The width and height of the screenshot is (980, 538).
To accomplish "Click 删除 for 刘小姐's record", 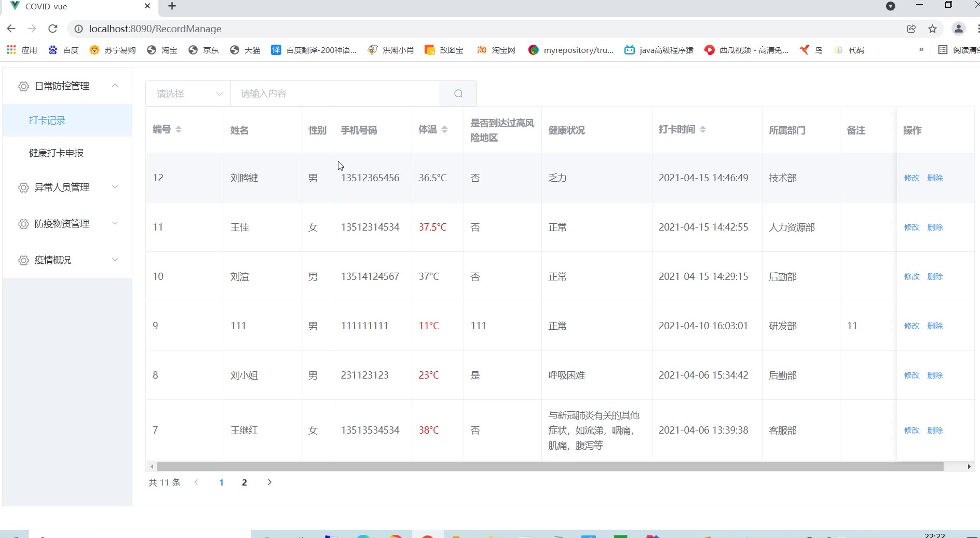I will pyautogui.click(x=935, y=375).
